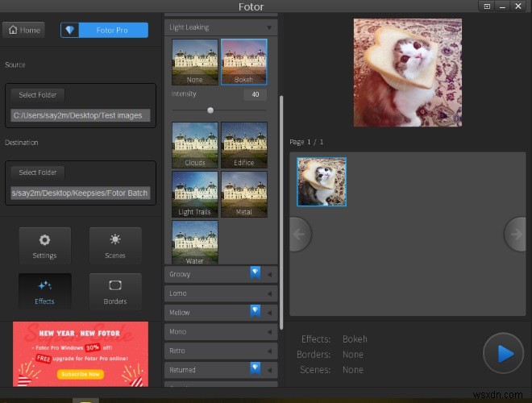532x403 pixels.
Task: Click the destination path Fotor Batch field
Action: coord(81,193)
